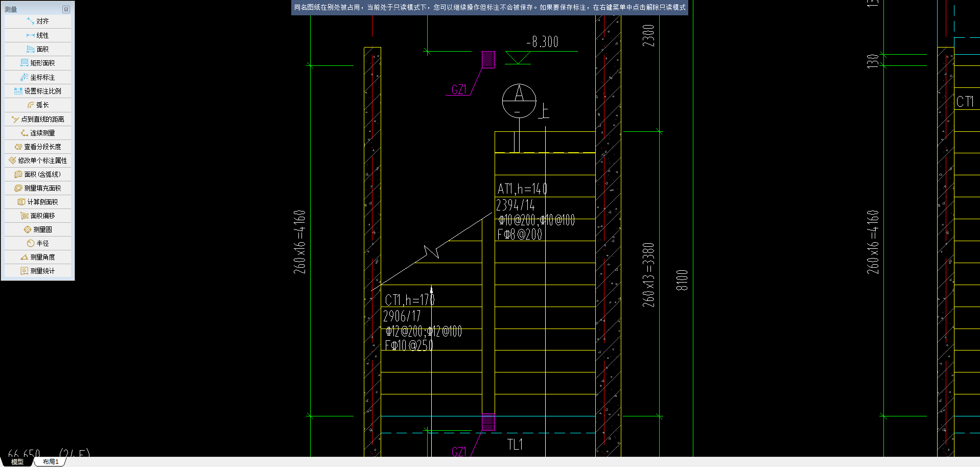Click the 260x13=3380 dimension text
Image resolution: width=980 pixels, height=467 pixels.
point(648,275)
